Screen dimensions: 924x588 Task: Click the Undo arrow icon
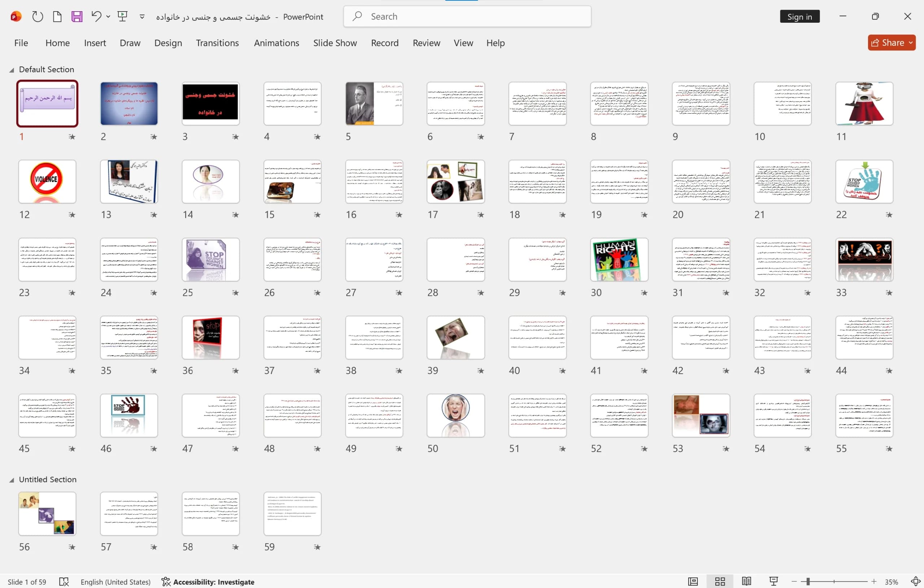coord(96,16)
